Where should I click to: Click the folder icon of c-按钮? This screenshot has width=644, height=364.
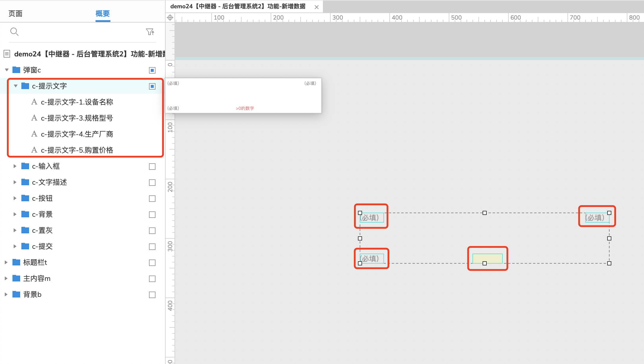(25, 198)
